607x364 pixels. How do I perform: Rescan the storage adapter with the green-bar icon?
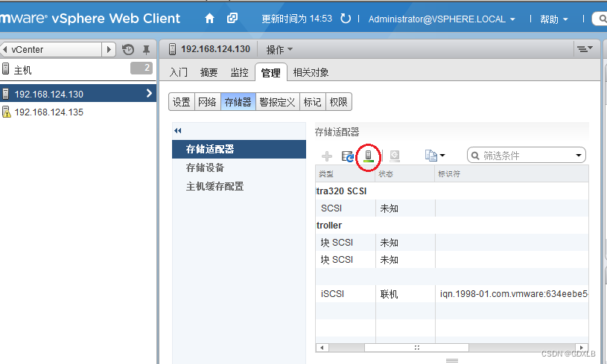coord(369,156)
